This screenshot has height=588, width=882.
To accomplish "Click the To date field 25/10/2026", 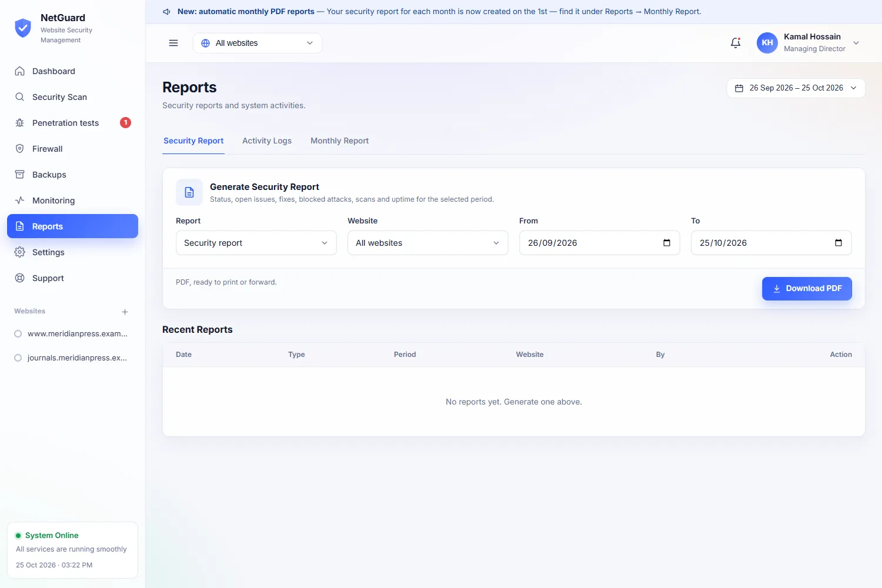I will pyautogui.click(x=771, y=243).
